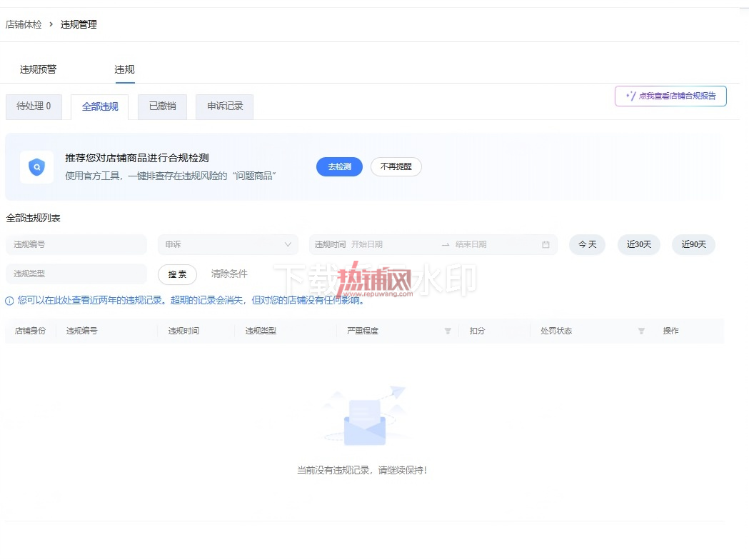Click the calendar icon in date range field
Viewport: 749px width, 560px height.
point(546,244)
